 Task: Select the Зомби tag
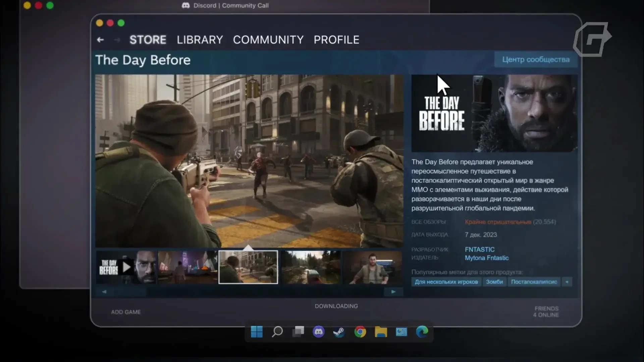494,282
